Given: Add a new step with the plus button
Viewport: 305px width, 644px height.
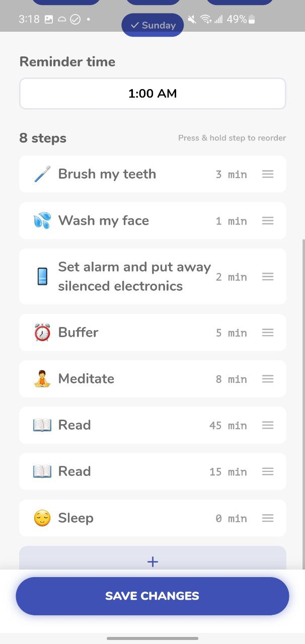Looking at the screenshot, I should coord(152,561).
